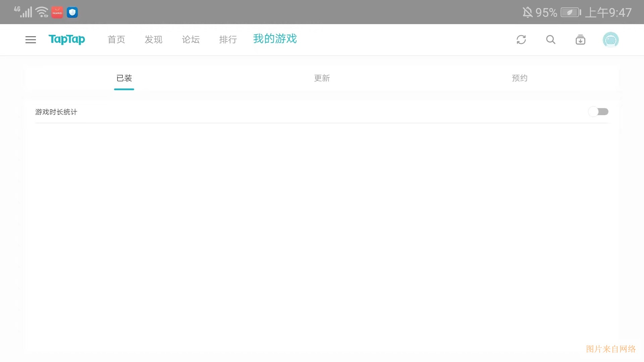Open the hamburger menu icon
Viewport: 644px width, 362px height.
(31, 40)
